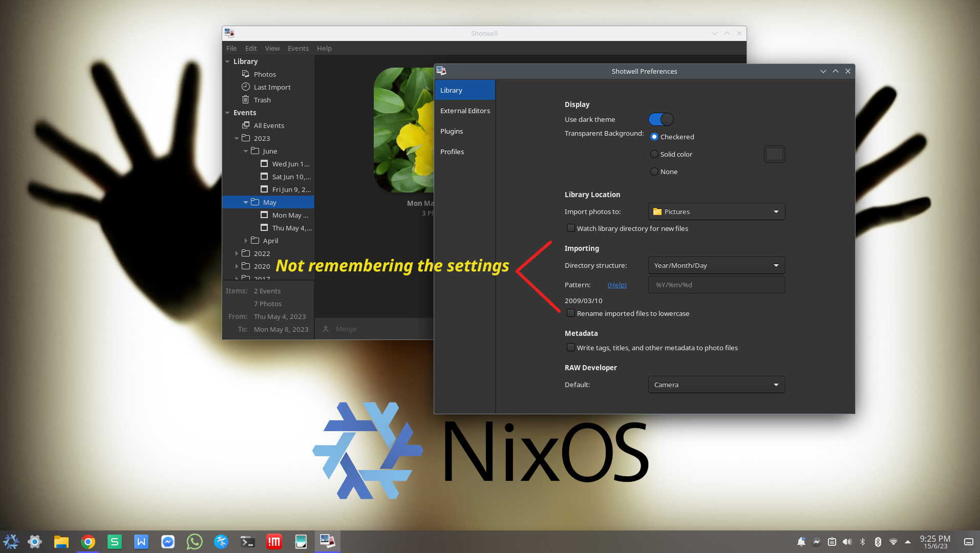Click the Shotwell taskbar entry
This screenshot has height=553, width=980.
point(327,541)
